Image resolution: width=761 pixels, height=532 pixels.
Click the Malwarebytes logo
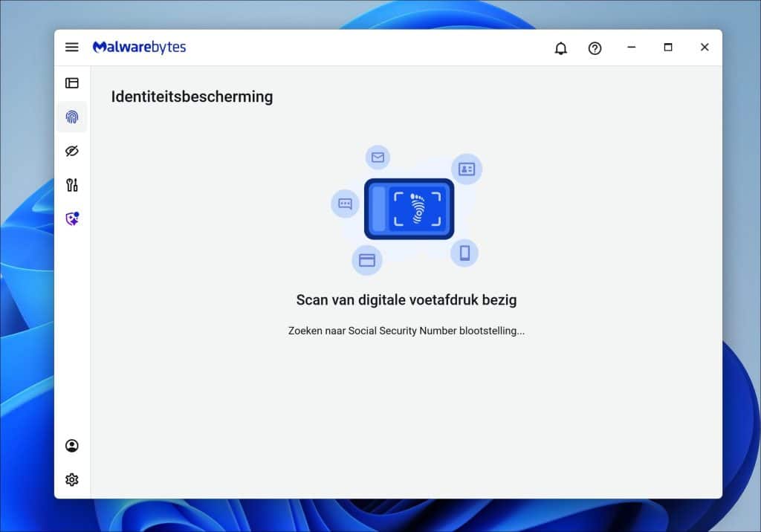[138, 47]
